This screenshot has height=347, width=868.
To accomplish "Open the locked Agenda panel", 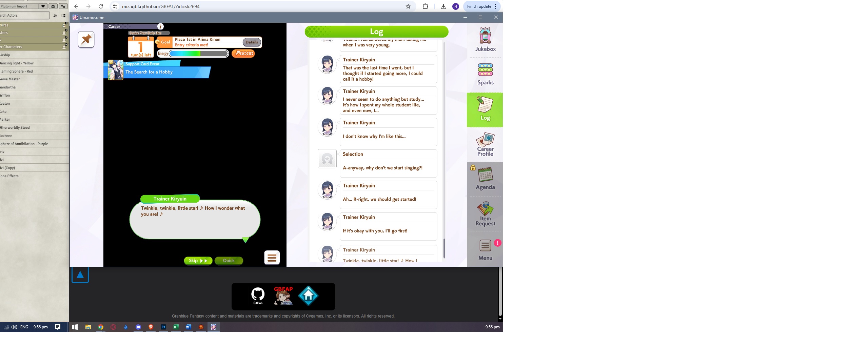I will (485, 179).
